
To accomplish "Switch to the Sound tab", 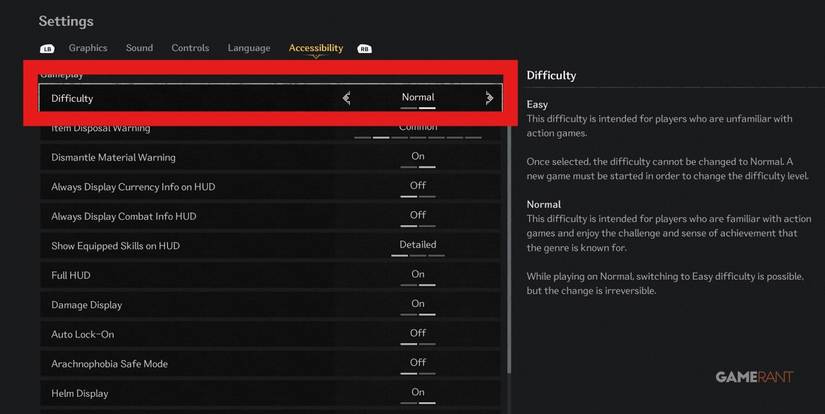I will [x=139, y=48].
